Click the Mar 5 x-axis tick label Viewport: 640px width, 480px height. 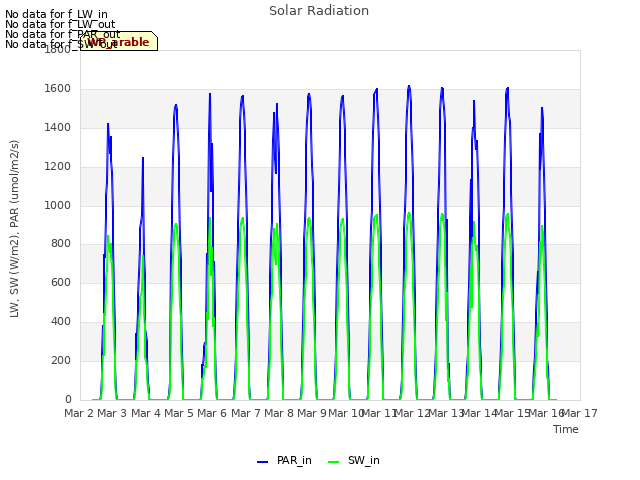click(x=179, y=413)
